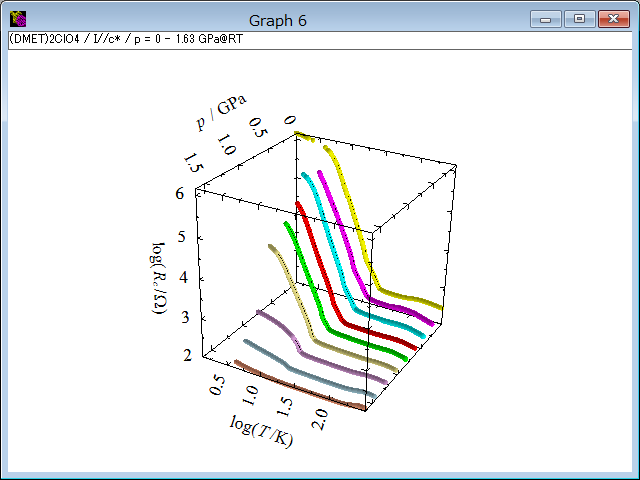The image size is (640, 480).
Task: Click the pressure axis tick label 1.5
Action: tap(193, 163)
